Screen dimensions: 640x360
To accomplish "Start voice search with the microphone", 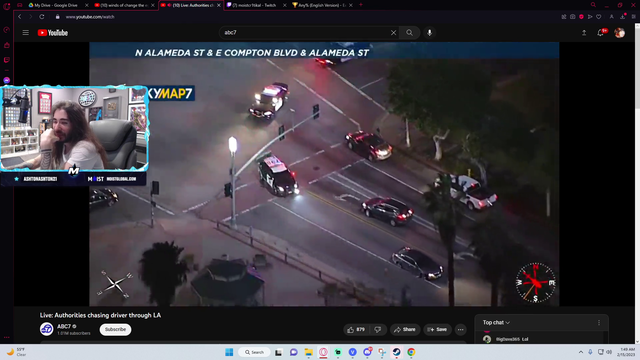I will (429, 33).
